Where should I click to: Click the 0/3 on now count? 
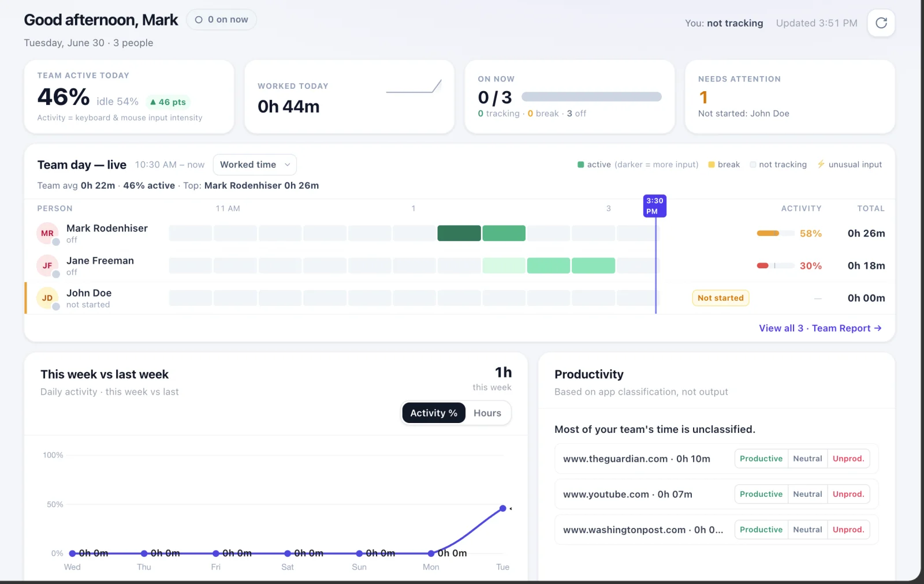(495, 98)
